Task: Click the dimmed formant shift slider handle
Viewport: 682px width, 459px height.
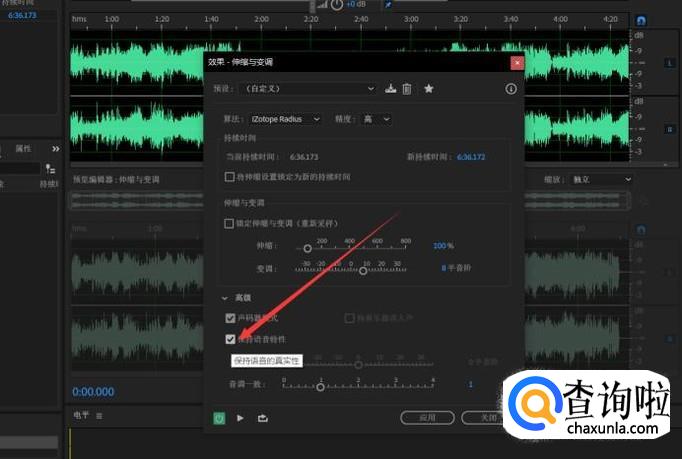Action: (x=358, y=365)
